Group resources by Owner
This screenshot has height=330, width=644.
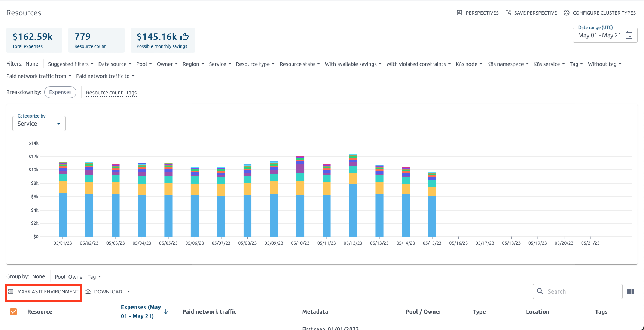click(76, 277)
